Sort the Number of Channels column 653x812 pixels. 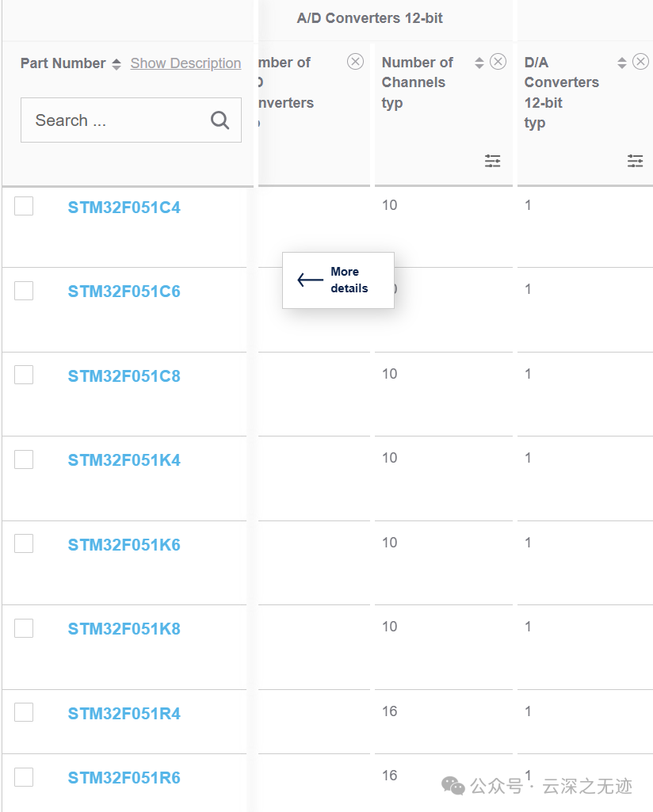point(479,63)
